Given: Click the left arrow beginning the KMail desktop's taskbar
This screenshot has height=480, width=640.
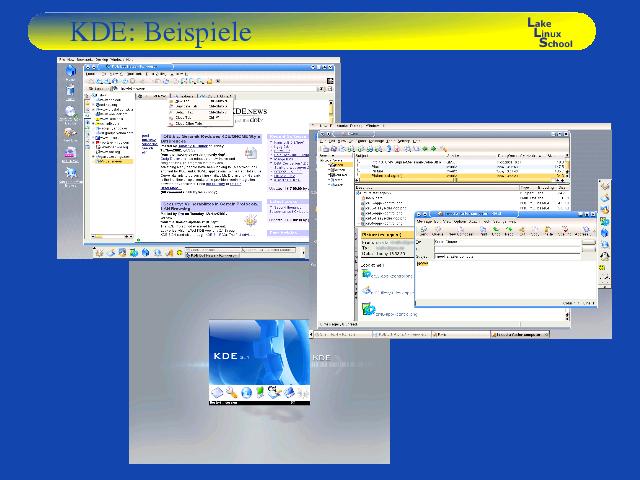Looking at the screenshot, I should (x=311, y=334).
